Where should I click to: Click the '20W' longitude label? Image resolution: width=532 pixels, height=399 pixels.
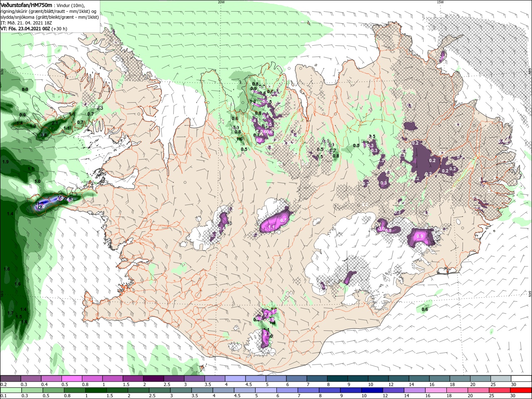221,2
